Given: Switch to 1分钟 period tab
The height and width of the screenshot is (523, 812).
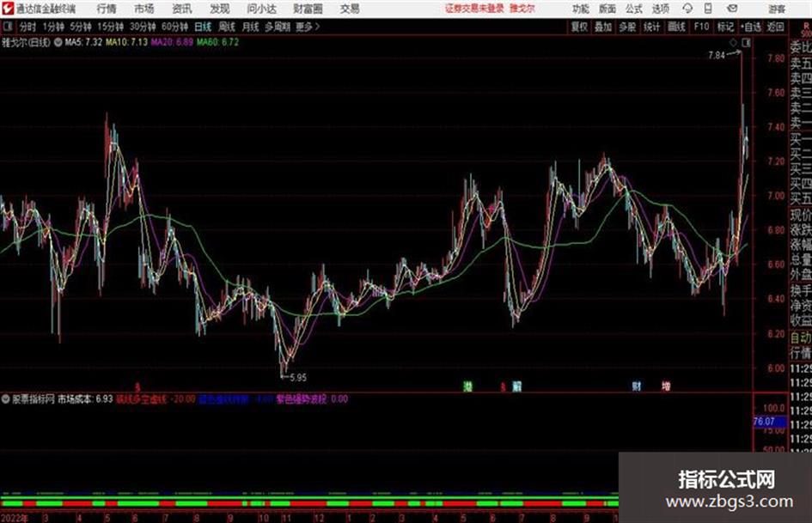Looking at the screenshot, I should [52, 27].
